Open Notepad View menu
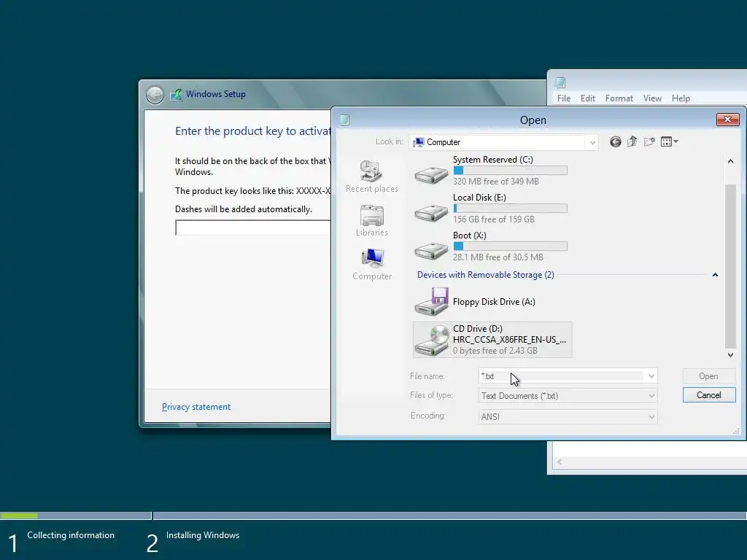 pyautogui.click(x=652, y=98)
